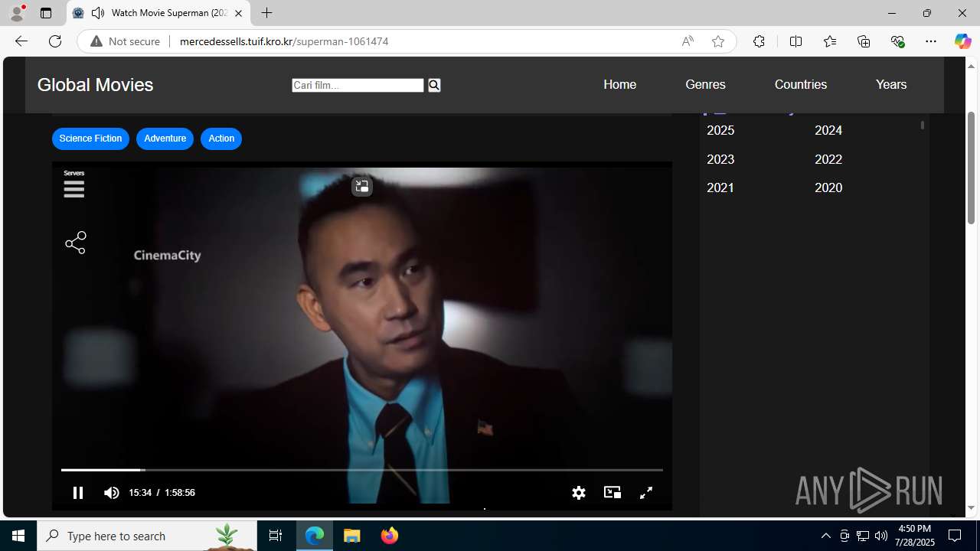
Task: Select the Watch Movie Superman tab
Action: (159, 13)
